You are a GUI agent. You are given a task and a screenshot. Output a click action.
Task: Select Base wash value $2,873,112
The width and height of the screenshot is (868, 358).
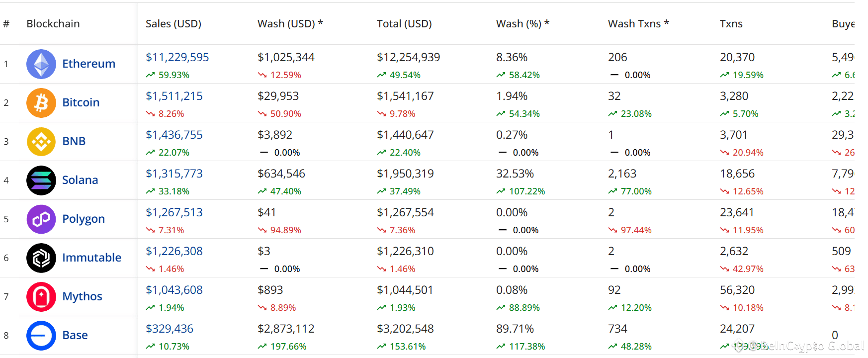(x=286, y=329)
